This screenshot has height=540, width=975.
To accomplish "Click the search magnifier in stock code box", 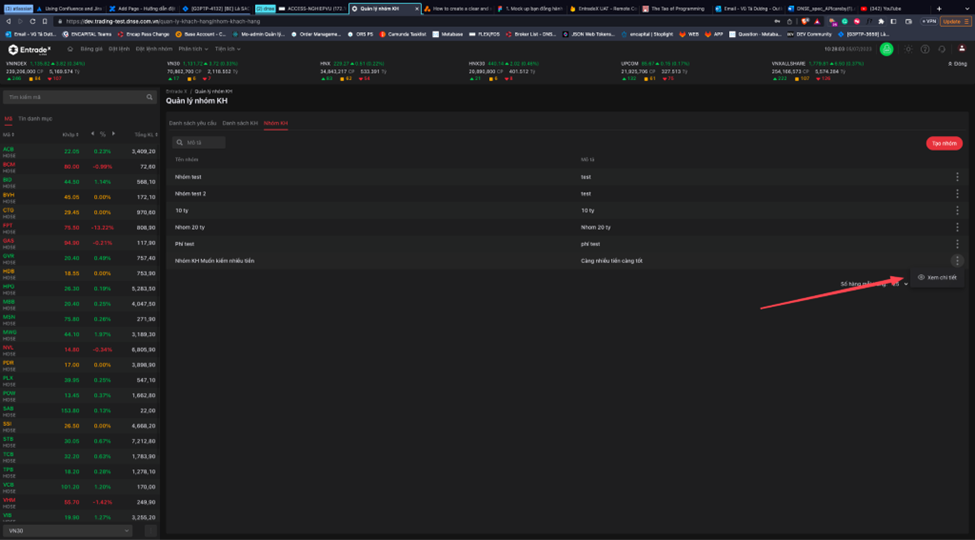I will coord(150,97).
